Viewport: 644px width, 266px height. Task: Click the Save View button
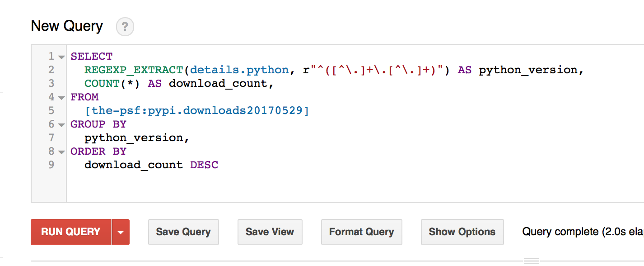(270, 232)
